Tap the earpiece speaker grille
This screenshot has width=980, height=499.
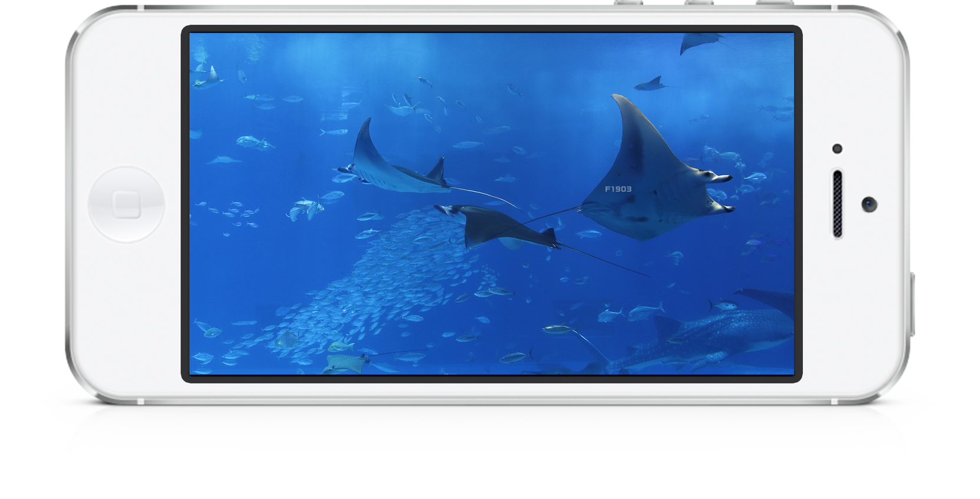pyautogui.click(x=837, y=204)
